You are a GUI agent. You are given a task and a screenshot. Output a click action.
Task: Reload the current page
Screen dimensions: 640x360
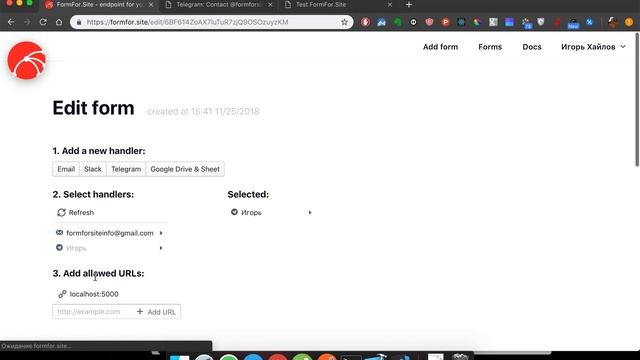(43, 22)
